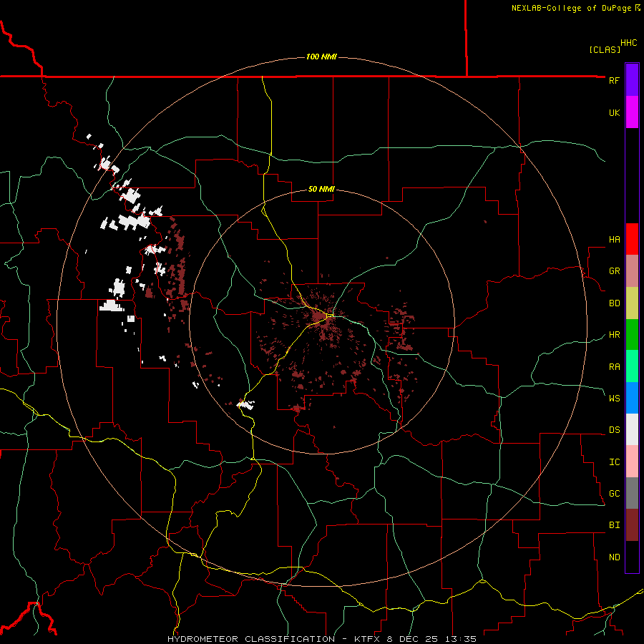Click the 50 NMI range ring label
This screenshot has height=644, width=644.
click(321, 189)
